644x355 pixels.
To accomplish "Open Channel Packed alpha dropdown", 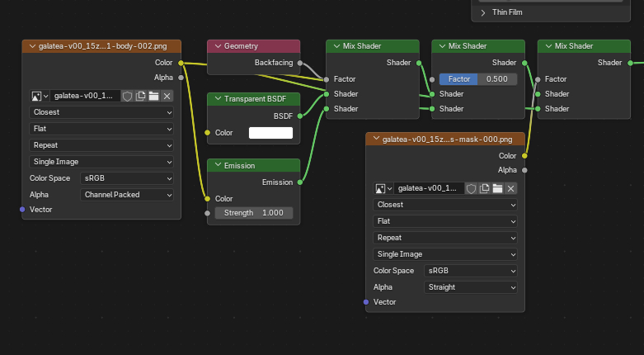I will click(128, 195).
